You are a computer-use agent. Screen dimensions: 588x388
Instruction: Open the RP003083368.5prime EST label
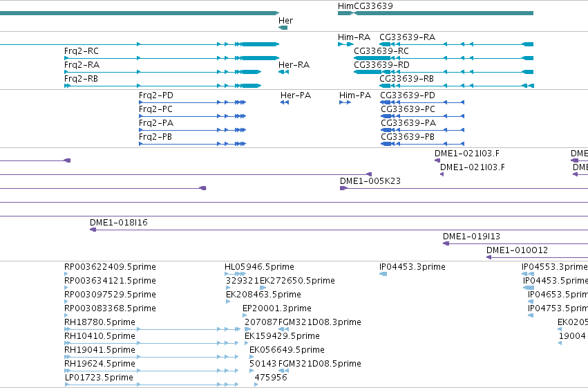pyautogui.click(x=110, y=309)
